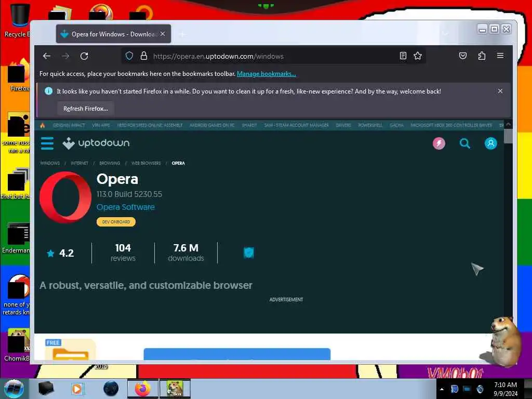Click the 4.2 star rating
This screenshot has width=532, height=399.
[60, 253]
